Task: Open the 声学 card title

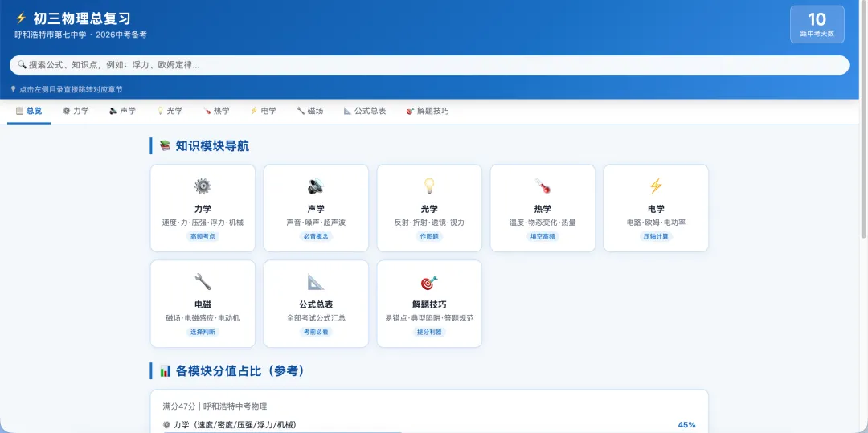Action: tap(316, 209)
